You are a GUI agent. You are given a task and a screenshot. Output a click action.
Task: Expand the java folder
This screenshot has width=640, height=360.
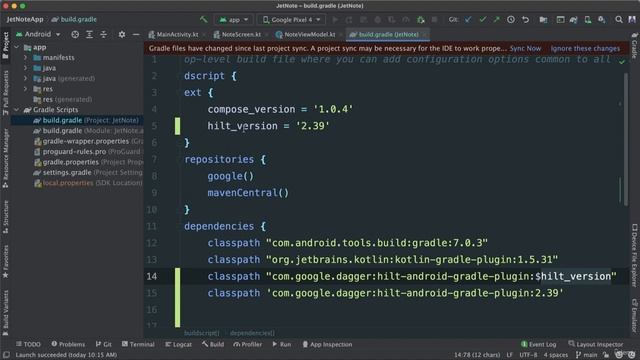26,68
